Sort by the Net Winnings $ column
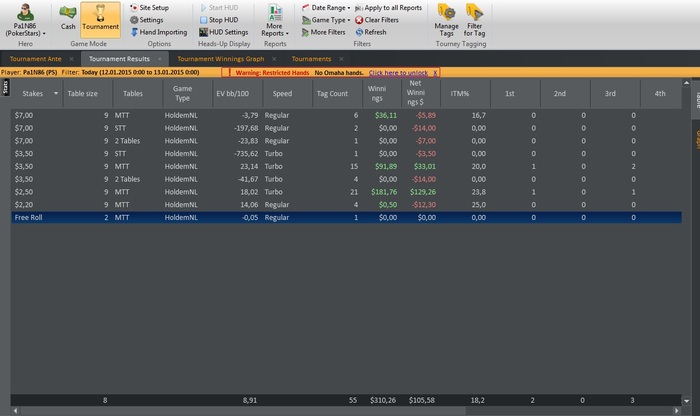Viewport: 700px width, 416px height. pyautogui.click(x=416, y=93)
